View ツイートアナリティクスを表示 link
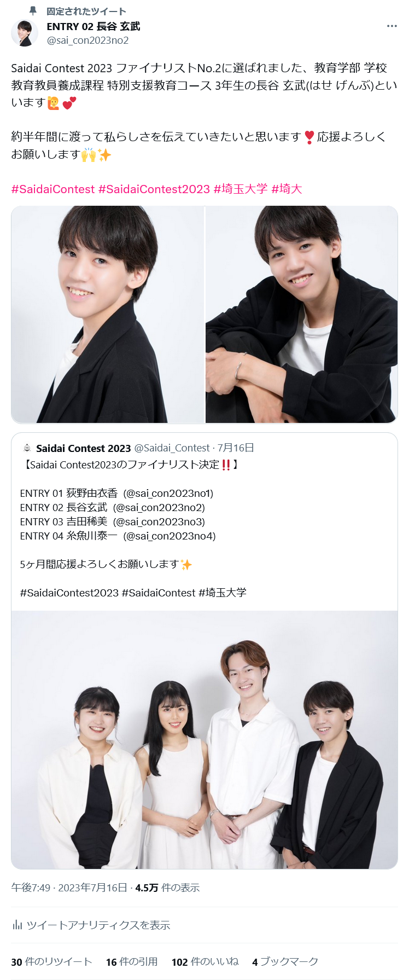This screenshot has height=980, width=409. (x=98, y=925)
